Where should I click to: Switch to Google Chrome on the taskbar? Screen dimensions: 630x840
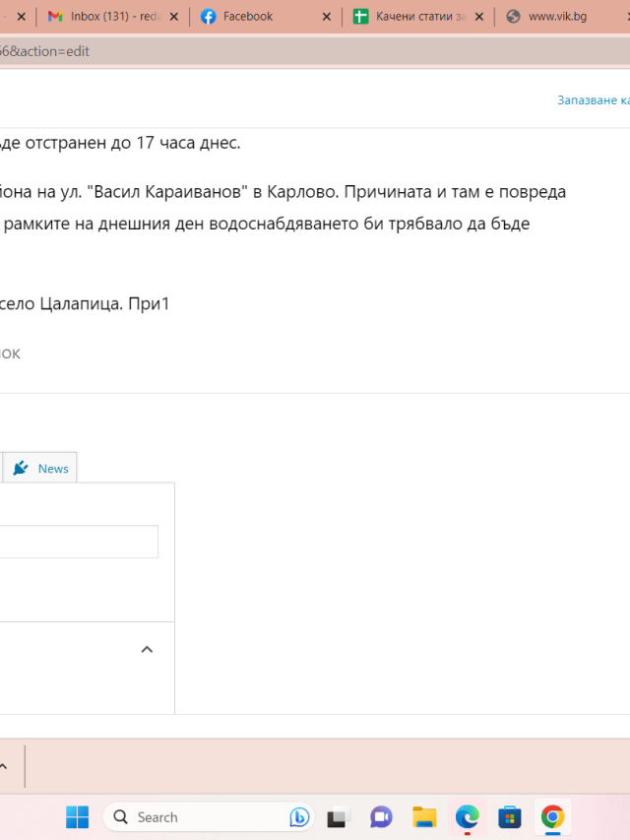(552, 817)
